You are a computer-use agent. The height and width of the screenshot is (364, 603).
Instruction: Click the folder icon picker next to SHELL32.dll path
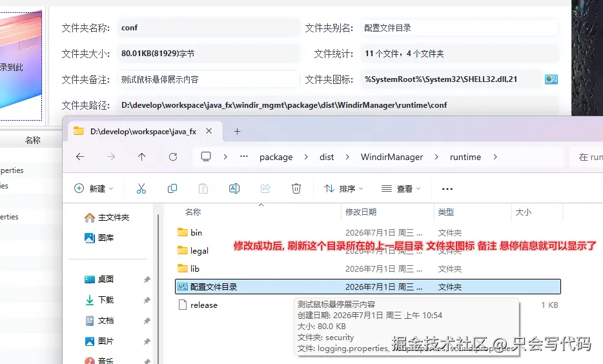[x=551, y=79]
